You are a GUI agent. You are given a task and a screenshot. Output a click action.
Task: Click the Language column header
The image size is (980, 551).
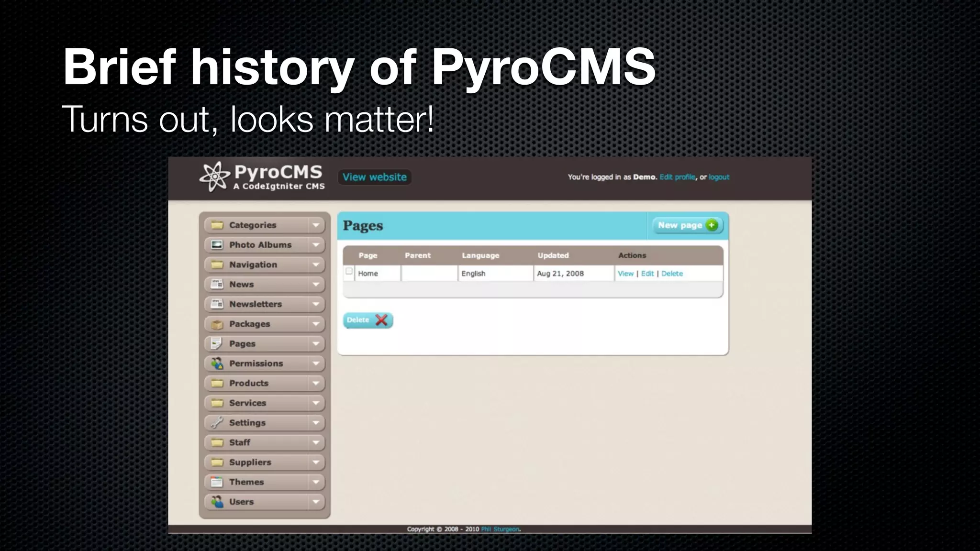click(x=480, y=255)
